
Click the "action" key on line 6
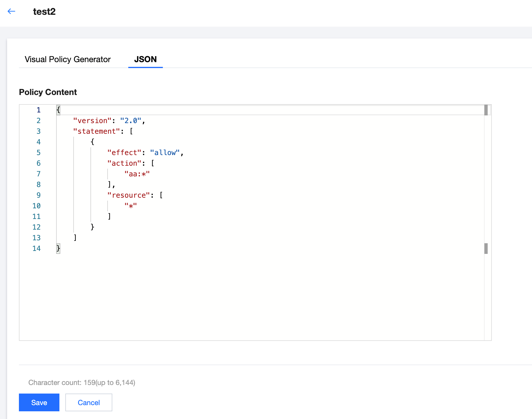124,163
